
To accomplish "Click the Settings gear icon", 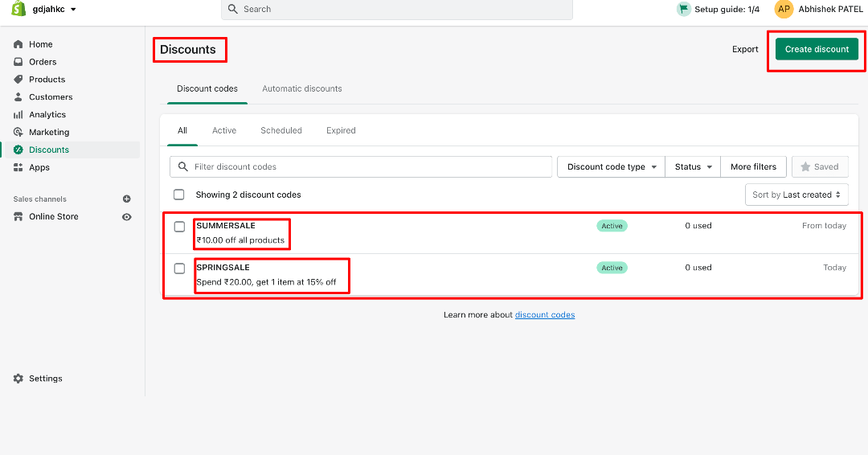I will tap(18, 379).
